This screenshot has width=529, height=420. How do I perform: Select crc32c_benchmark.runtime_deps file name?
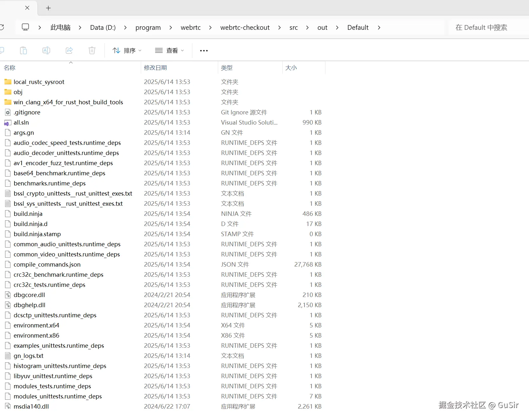[58, 275]
